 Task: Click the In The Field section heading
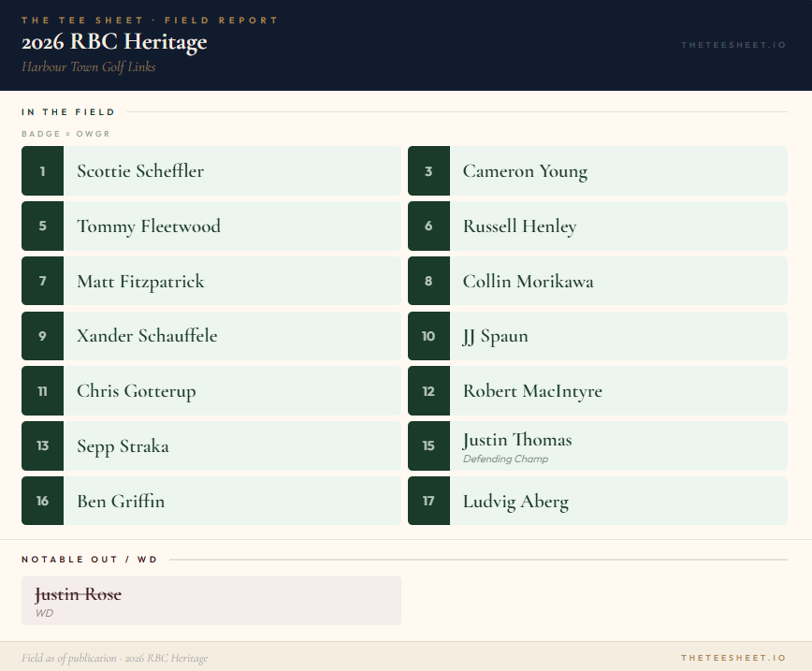coord(68,112)
